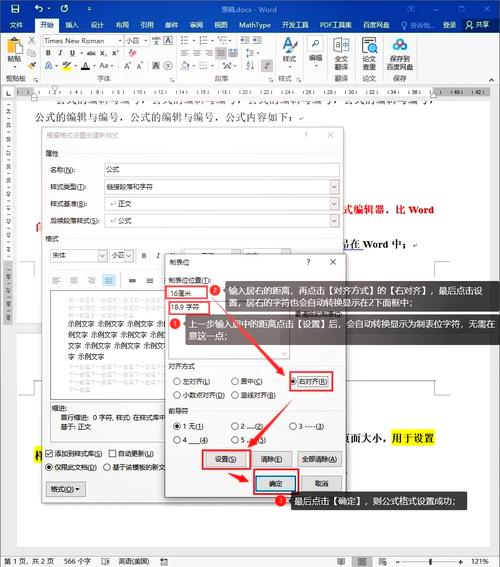Toggle the show paragraph marks icon

267,65
